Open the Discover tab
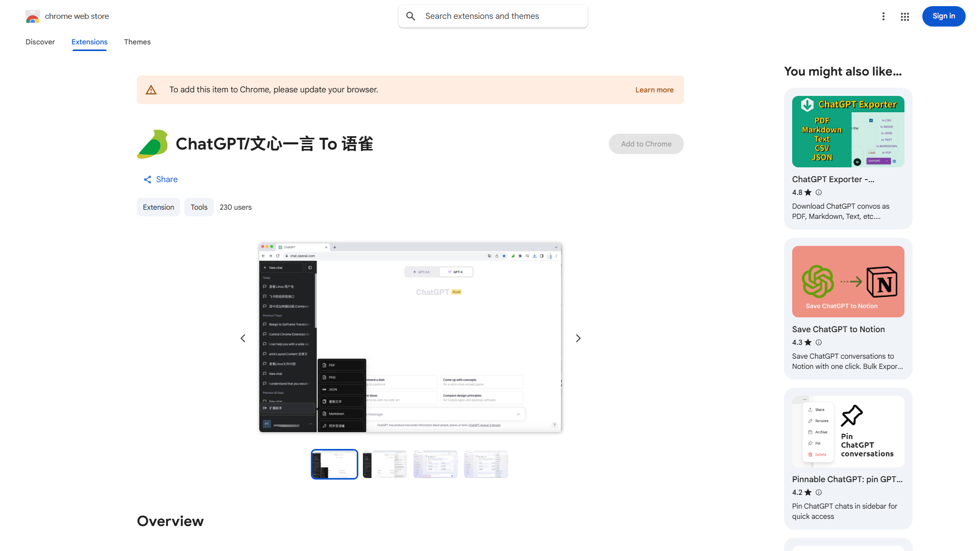Image resolution: width=980 pixels, height=551 pixels. [40, 42]
